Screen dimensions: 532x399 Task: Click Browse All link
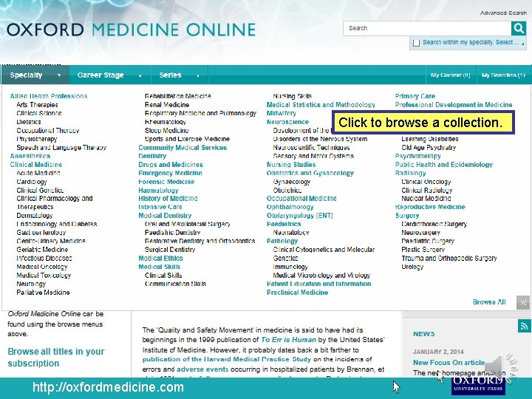[489, 302]
